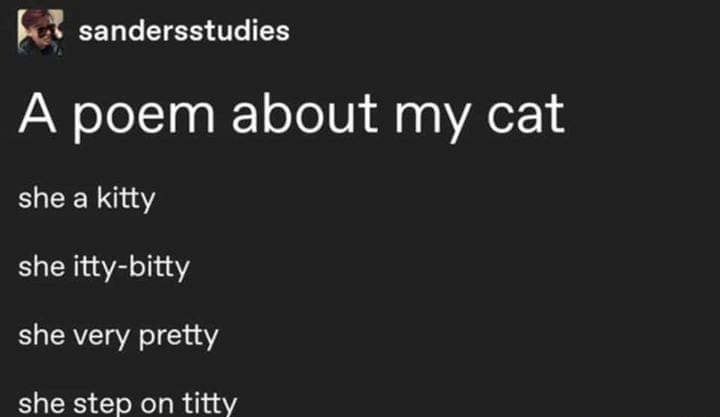Screen dimensions: 720x417
Task: Click the word "pretty" in the poem
Action: (x=179, y=337)
